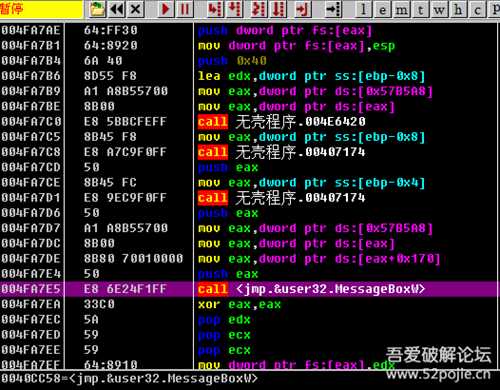Viewport: 500px width, 390px height.
Task: Select the row at address 004FA7B1
Action: [x=250, y=46]
